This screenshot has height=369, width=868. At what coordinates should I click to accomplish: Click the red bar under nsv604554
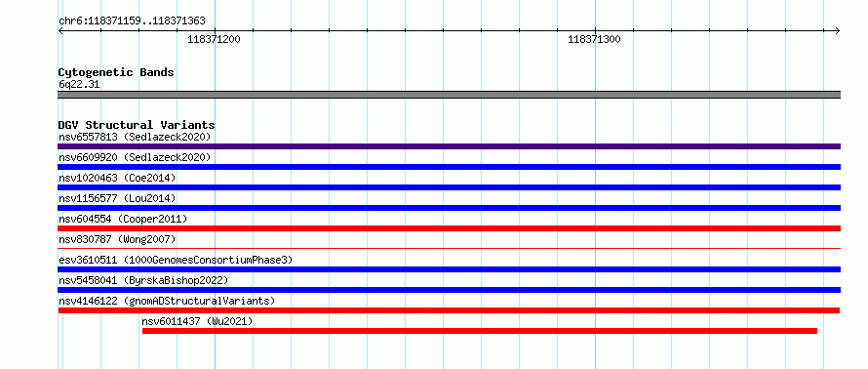[x=449, y=228]
